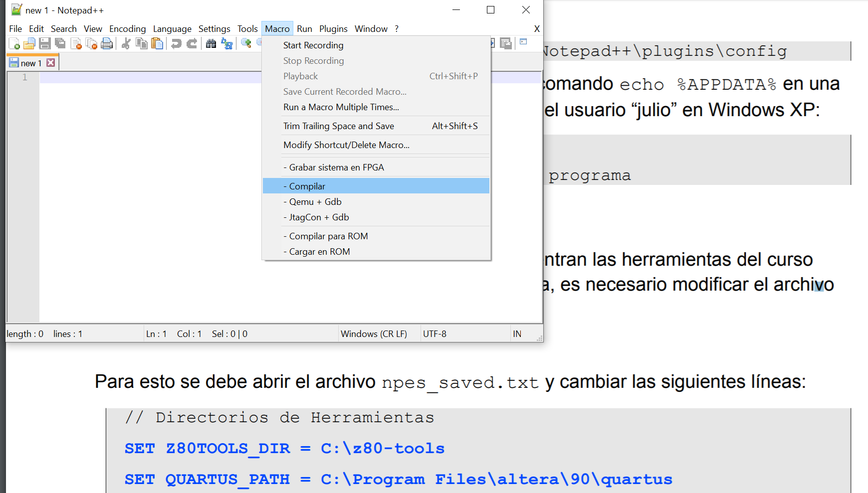Click inside the editor text area line 1

[150, 77]
